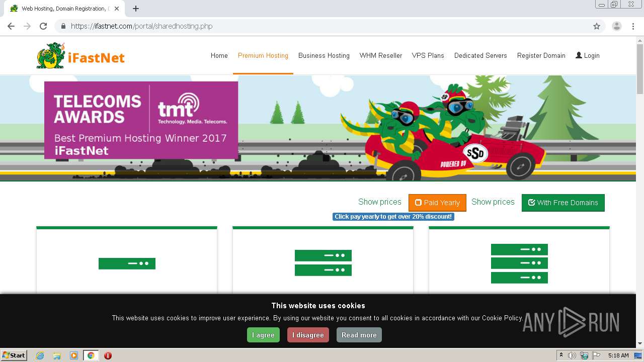Open the Home menu item
This screenshot has width=644, height=362.
click(219, 55)
